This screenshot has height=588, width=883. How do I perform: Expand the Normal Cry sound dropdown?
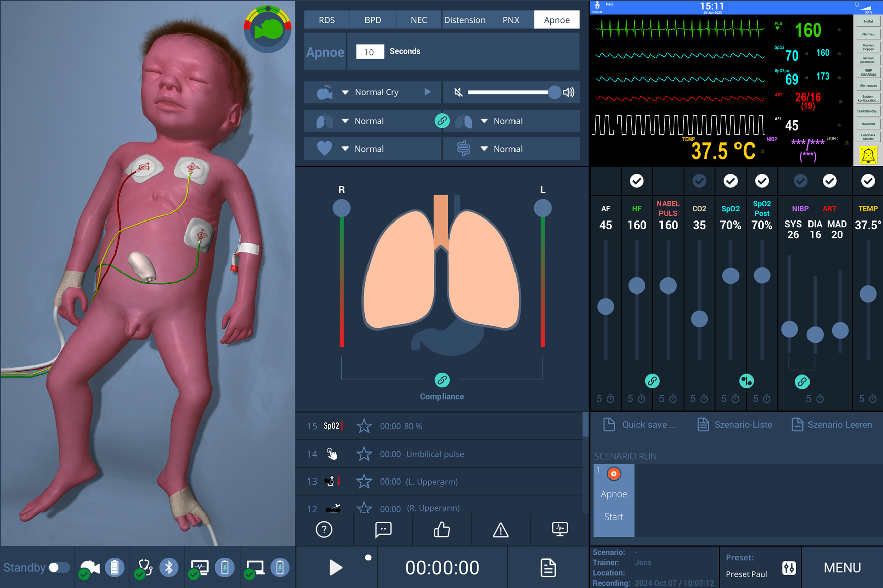[x=345, y=92]
